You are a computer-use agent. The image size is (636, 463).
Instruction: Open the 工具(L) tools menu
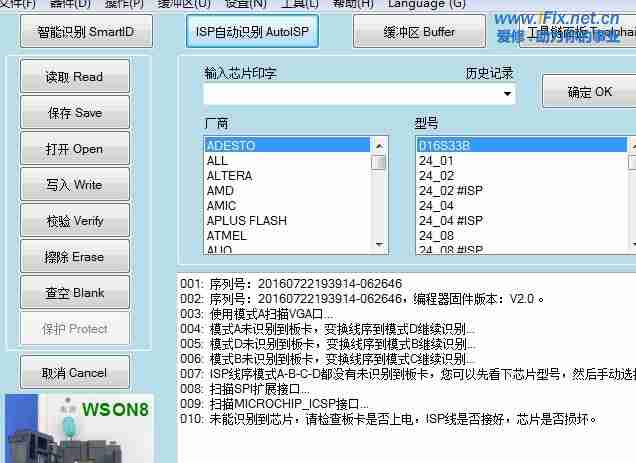(x=300, y=4)
